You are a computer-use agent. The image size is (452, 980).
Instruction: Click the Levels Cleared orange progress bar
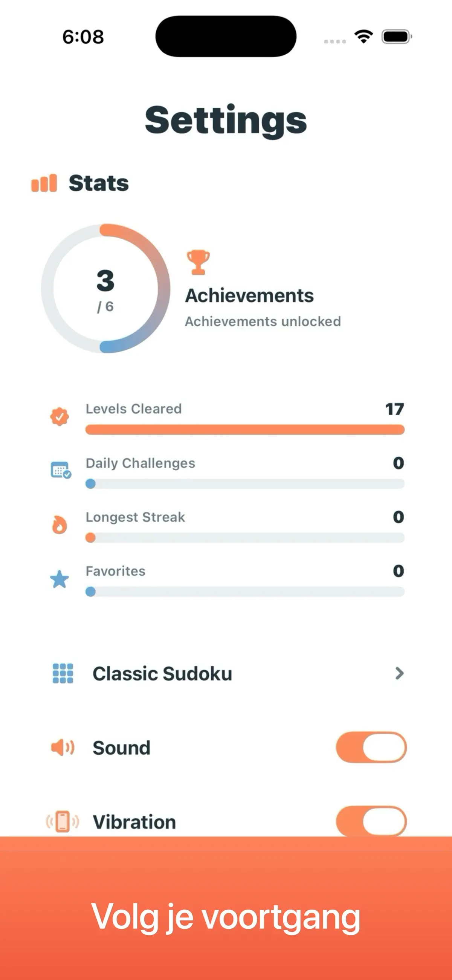click(245, 430)
